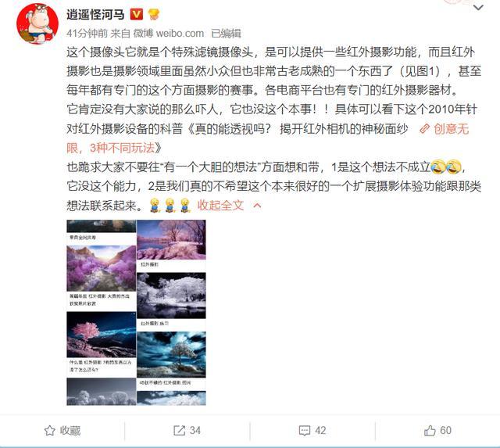Open username 逍遥怪河马 profile
Screen dimensions: 500x448
(x=95, y=14)
